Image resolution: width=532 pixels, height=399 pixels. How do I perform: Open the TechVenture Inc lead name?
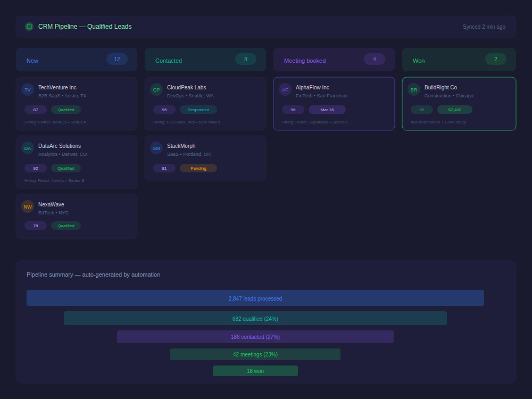click(57, 88)
